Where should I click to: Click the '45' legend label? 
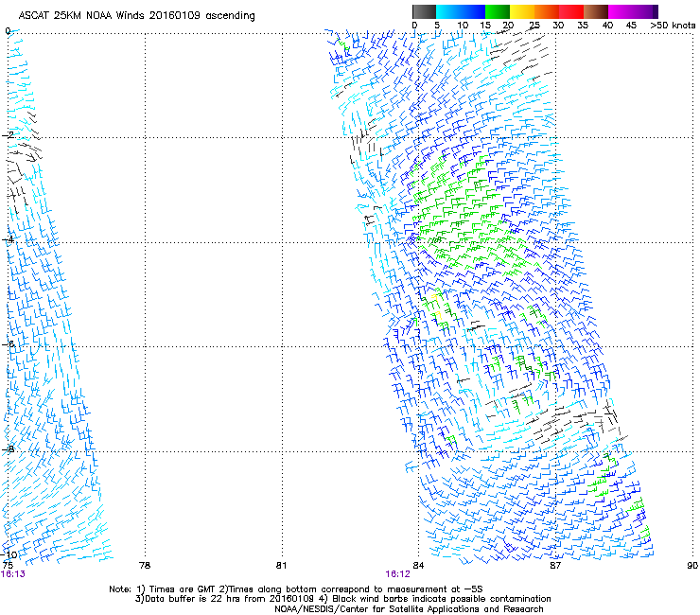point(631,26)
